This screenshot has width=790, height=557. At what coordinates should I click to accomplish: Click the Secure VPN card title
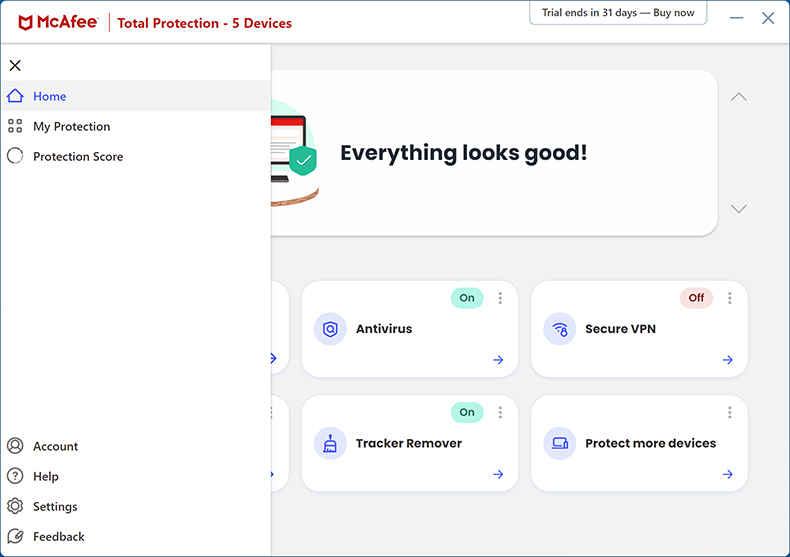point(620,329)
